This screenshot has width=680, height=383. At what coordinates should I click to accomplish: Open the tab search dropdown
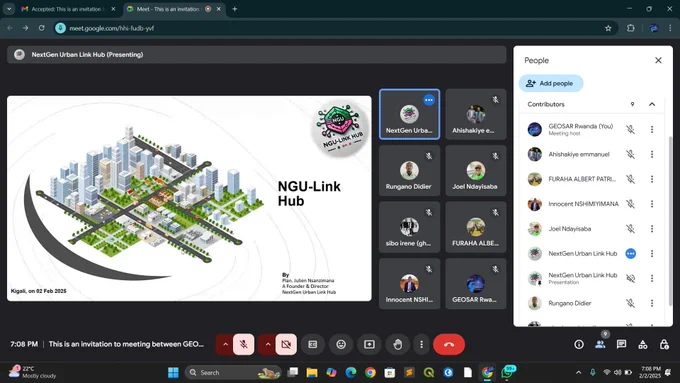[x=9, y=9]
